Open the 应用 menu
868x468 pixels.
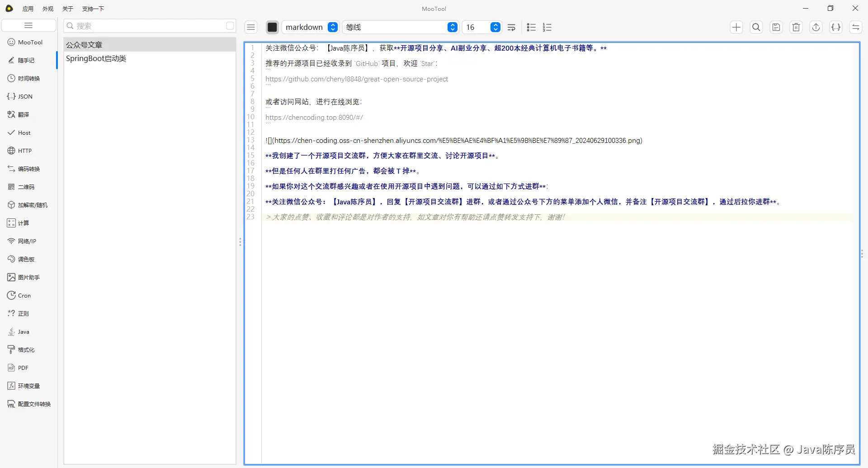pos(28,9)
